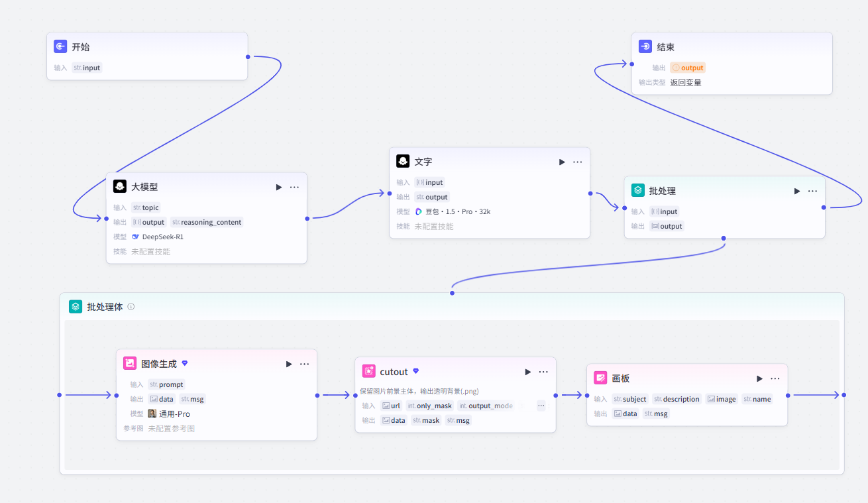Open more options on 大模型 node
This screenshot has height=503, width=868.
tap(294, 187)
